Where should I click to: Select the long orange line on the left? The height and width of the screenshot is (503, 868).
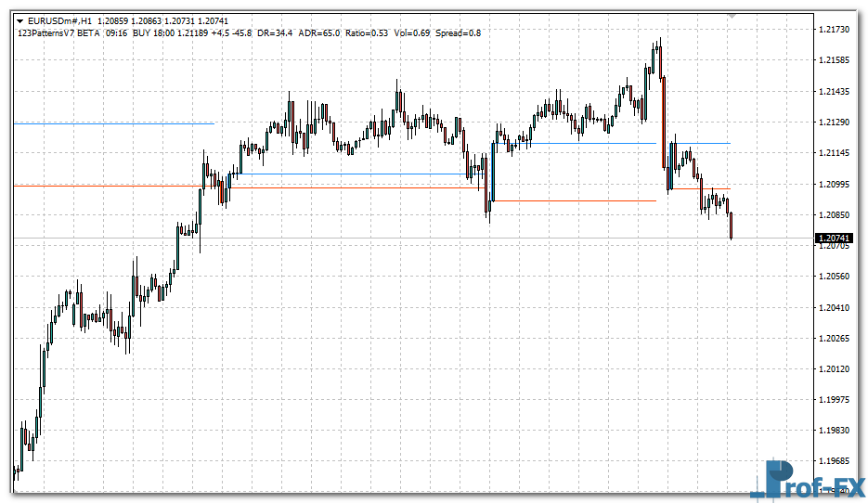coord(111,187)
